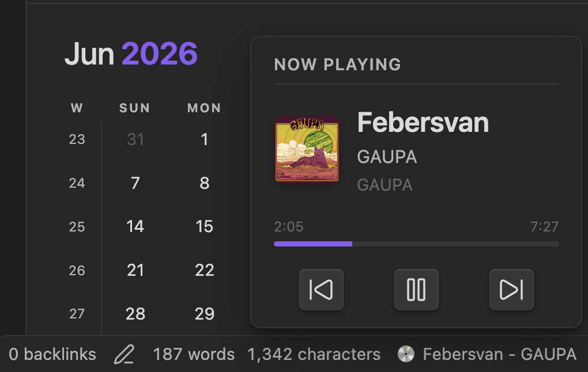This screenshot has width=588, height=372.
Task: Open week 27 note from calendar
Action: 77,314
